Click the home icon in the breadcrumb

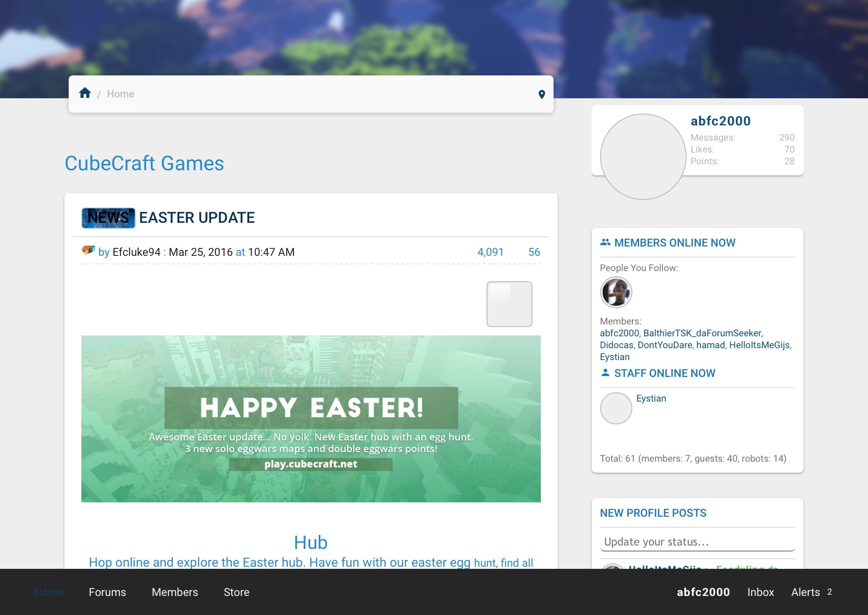(x=85, y=93)
